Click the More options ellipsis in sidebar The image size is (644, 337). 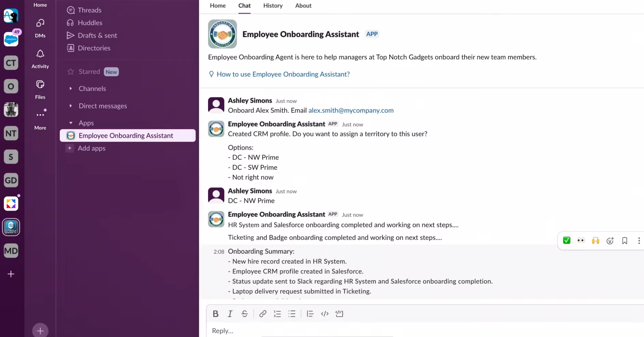40,115
